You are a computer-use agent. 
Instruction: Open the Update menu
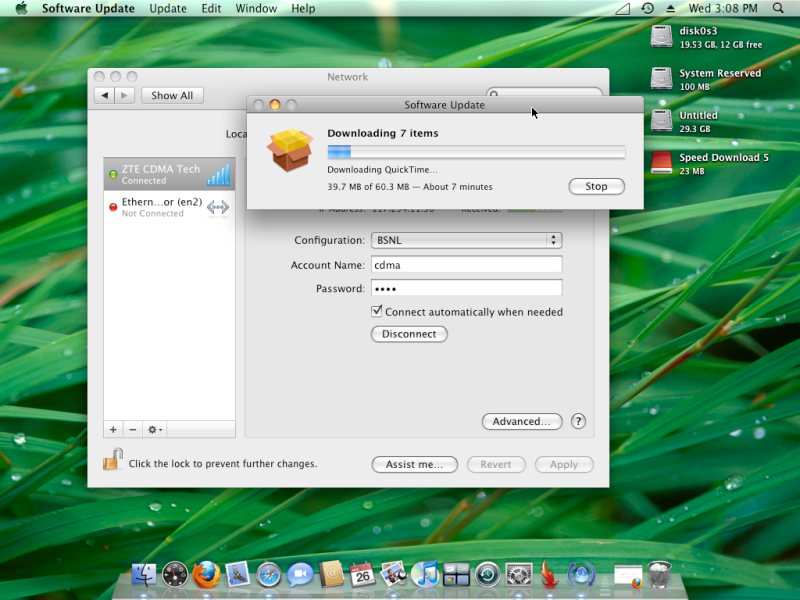pyautogui.click(x=167, y=8)
